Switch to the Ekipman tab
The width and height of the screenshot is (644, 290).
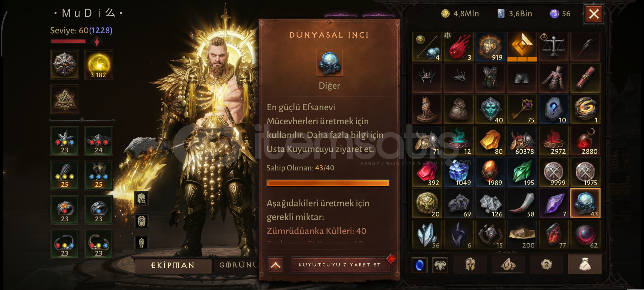173,265
